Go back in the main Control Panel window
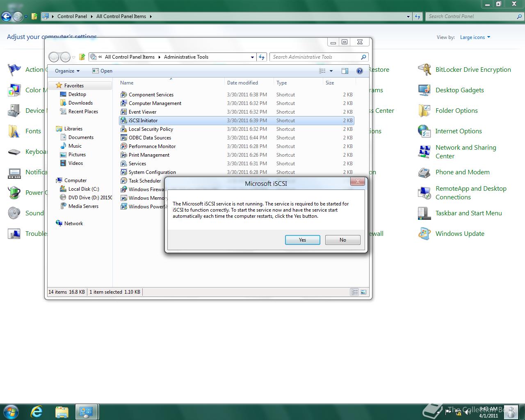Viewport: 525px width, 420px height. pyautogui.click(x=6, y=16)
